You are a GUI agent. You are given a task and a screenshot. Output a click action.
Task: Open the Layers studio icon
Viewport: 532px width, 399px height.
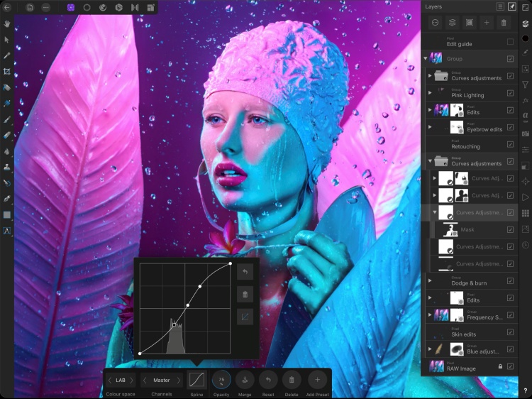pos(525,23)
